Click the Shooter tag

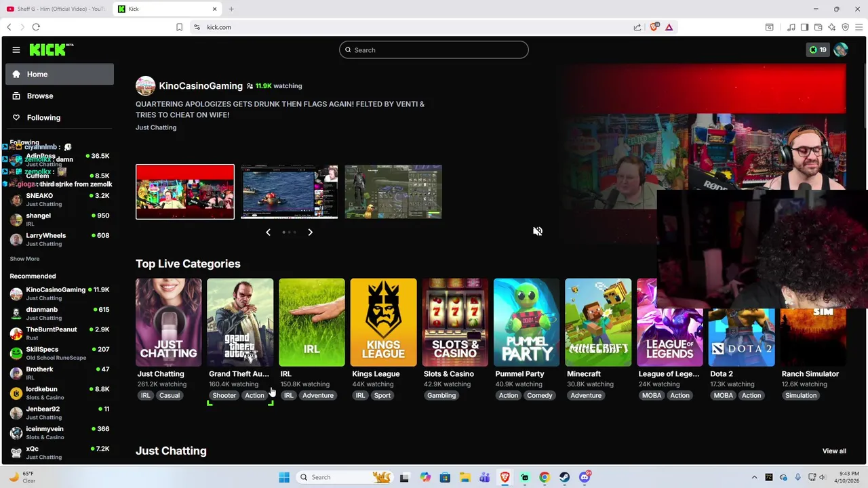tap(224, 395)
